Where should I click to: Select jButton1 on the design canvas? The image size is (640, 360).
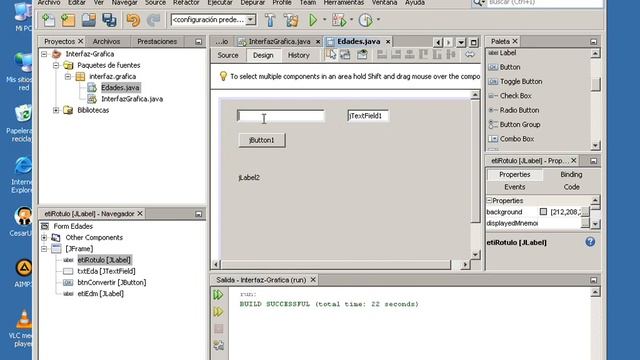tap(262, 140)
